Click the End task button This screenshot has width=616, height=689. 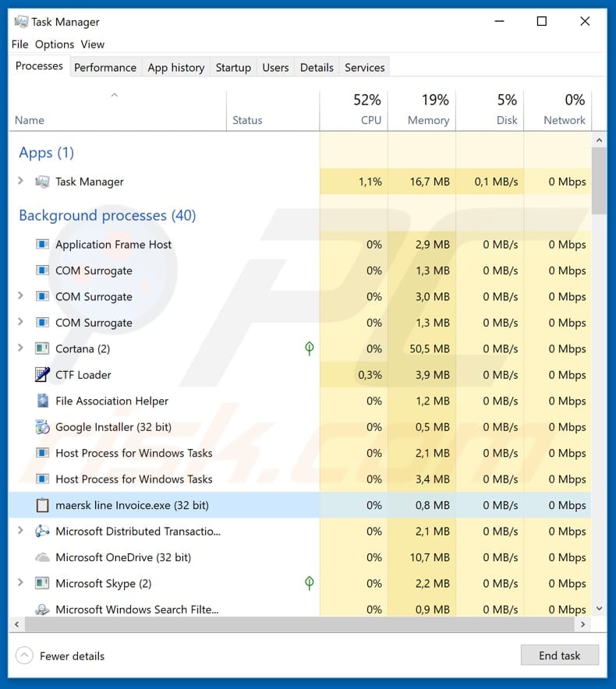pos(559,655)
